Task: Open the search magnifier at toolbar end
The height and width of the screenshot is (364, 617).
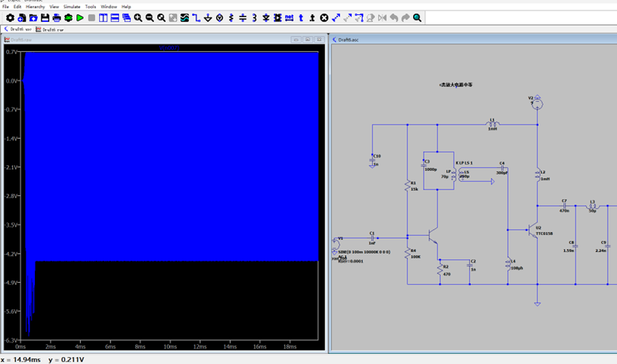Action: point(417,18)
